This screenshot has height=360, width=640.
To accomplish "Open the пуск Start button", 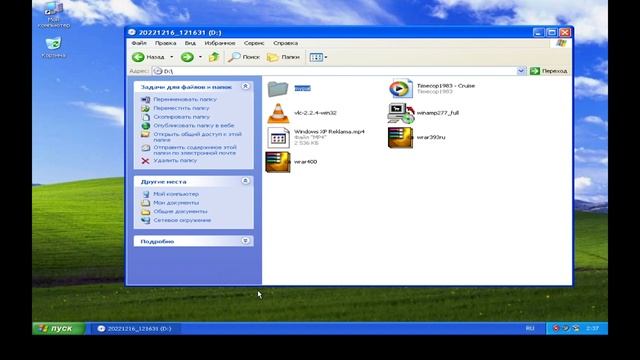I will coord(58,329).
